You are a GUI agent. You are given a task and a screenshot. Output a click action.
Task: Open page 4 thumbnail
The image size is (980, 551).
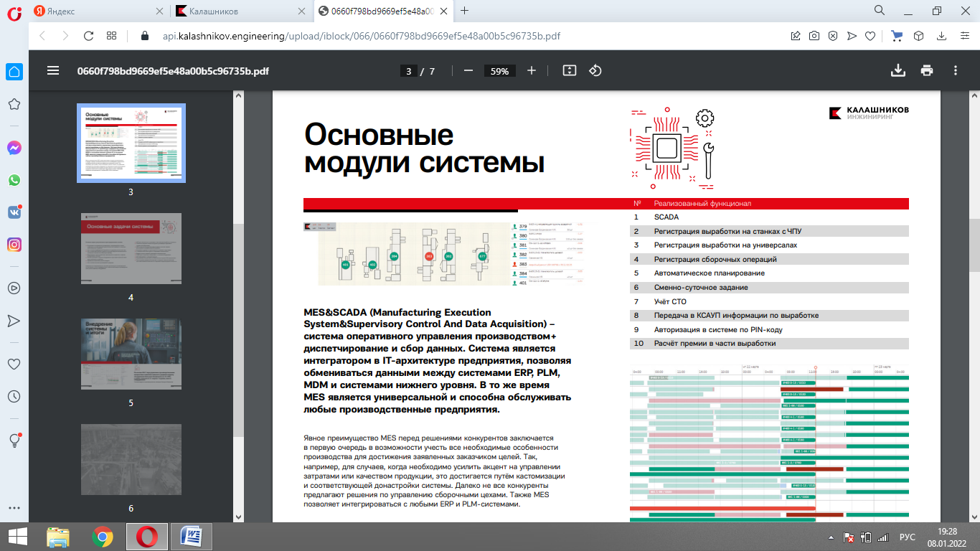(x=131, y=248)
